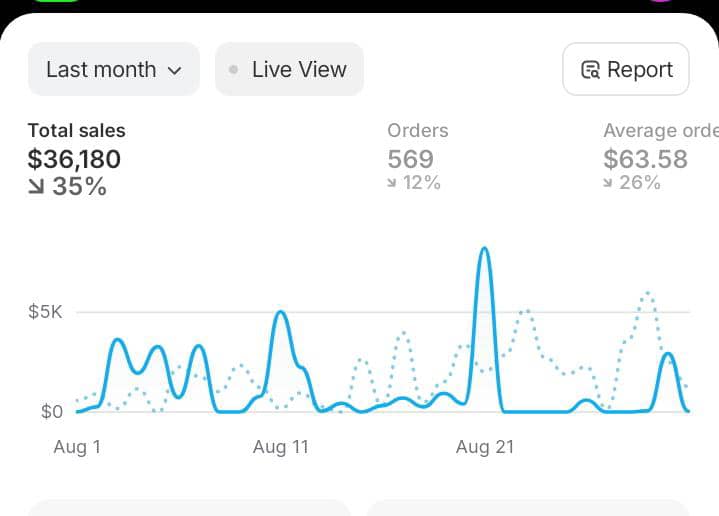Image resolution: width=719 pixels, height=516 pixels.
Task: Click the Report magnifier document icon
Action: point(590,70)
